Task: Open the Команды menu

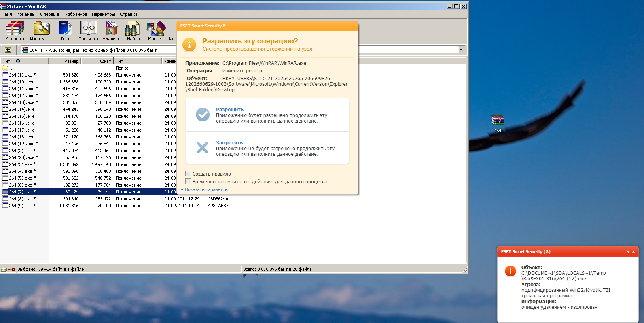Action: coord(26,14)
